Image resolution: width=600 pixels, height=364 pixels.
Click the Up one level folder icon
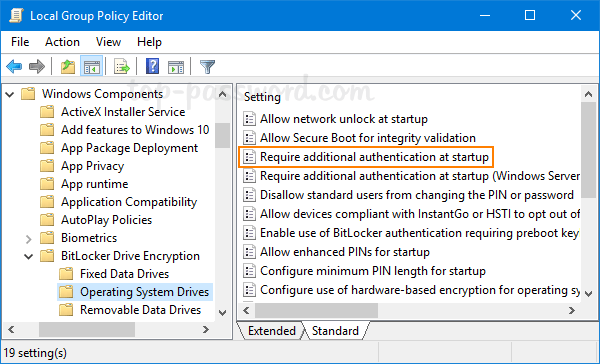(68, 67)
